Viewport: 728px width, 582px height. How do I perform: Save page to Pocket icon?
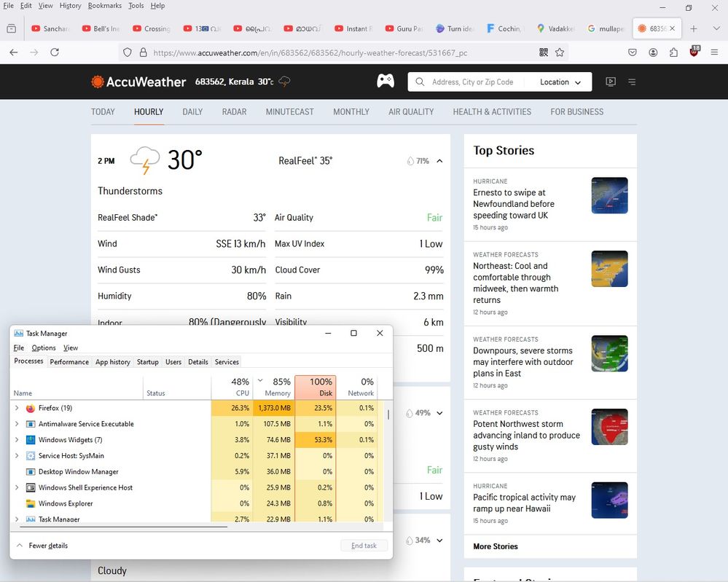click(x=633, y=52)
